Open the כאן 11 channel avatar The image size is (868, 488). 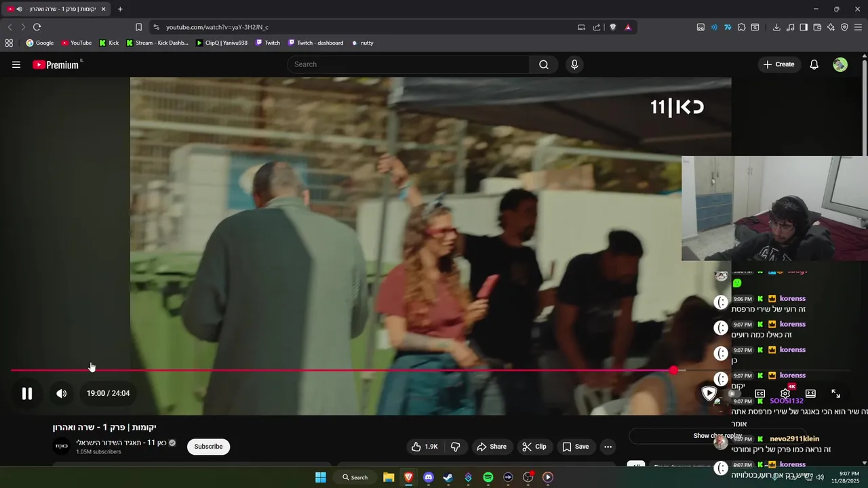[x=62, y=446]
